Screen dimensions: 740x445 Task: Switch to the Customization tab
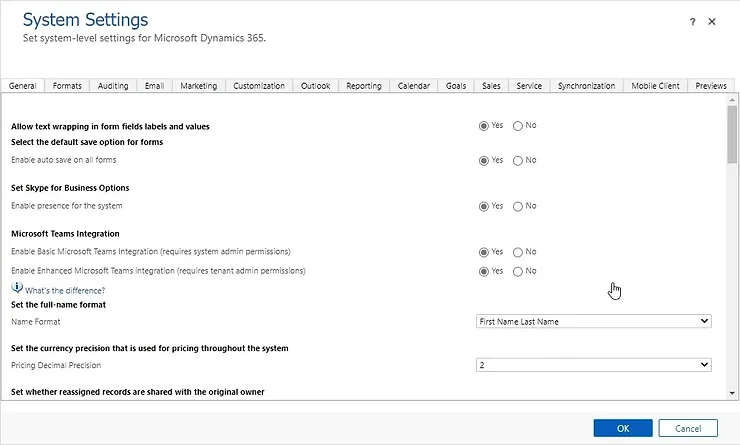coord(259,86)
